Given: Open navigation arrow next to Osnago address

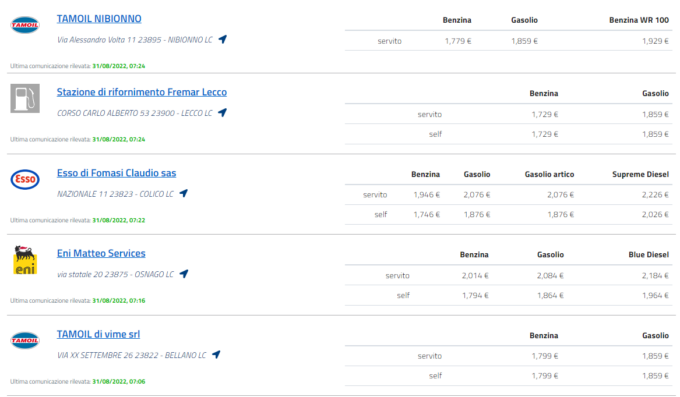Looking at the screenshot, I should pos(184,274).
